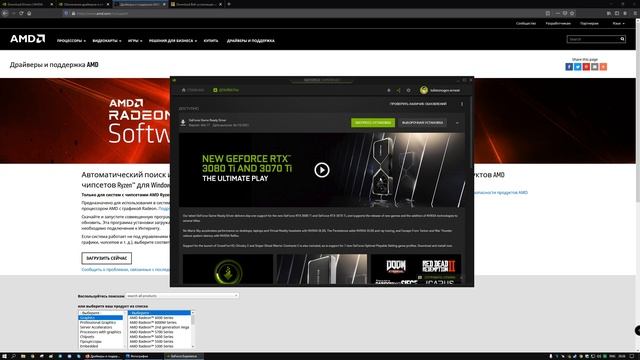640x360 pixels.
Task: Select AMD Radeon 5600 Series
Action: click(x=159, y=337)
